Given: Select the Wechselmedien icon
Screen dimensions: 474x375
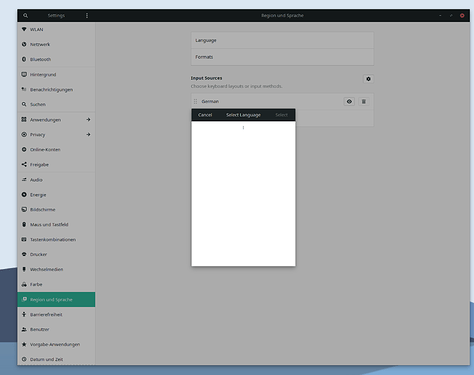Looking at the screenshot, I should pyautogui.click(x=24, y=269).
